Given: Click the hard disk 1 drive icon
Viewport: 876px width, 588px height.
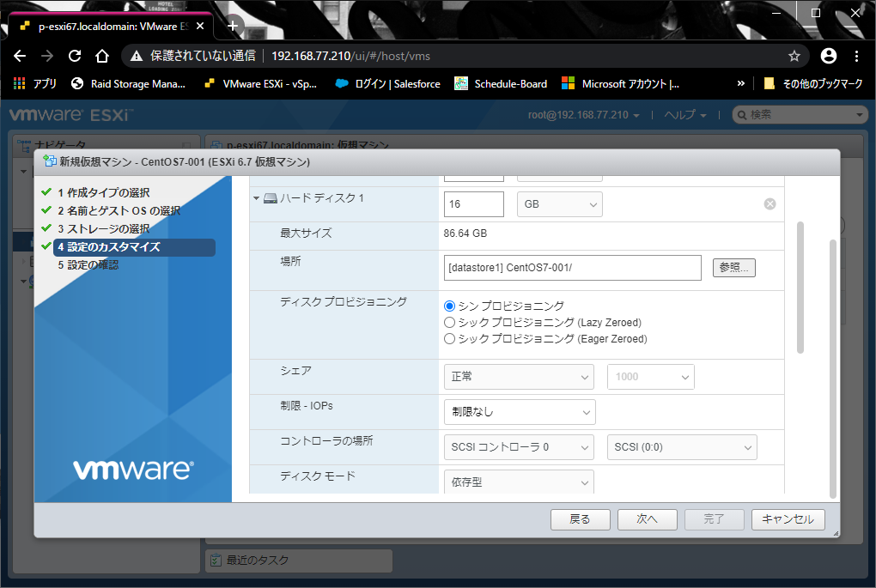Looking at the screenshot, I should tap(271, 198).
